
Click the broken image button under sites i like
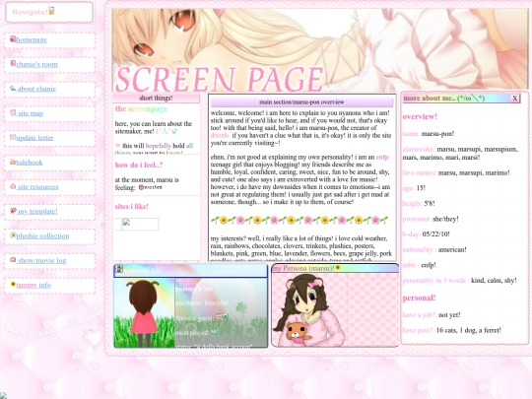pos(140,224)
